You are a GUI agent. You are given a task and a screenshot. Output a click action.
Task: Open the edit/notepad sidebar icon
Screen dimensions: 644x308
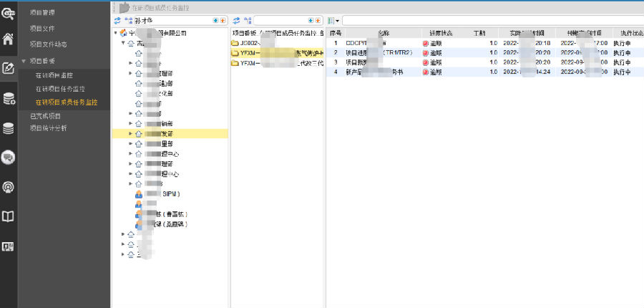coord(9,69)
